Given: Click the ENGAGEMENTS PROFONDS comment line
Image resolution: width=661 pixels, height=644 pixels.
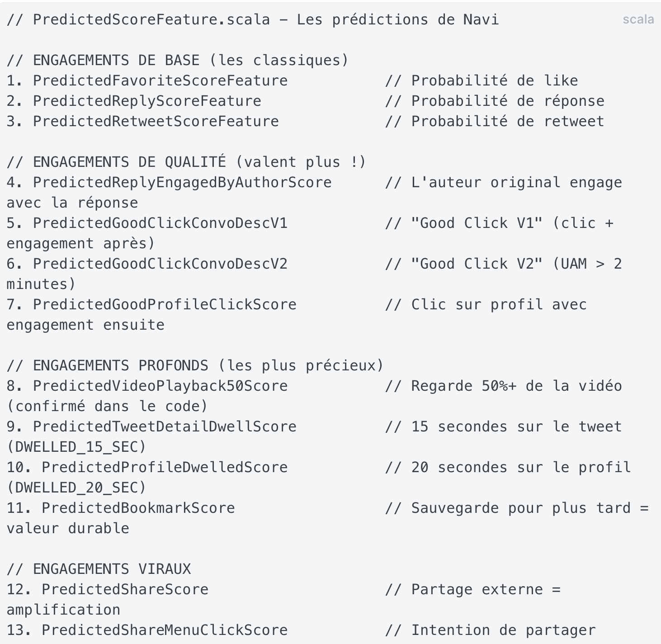Looking at the screenshot, I should (x=195, y=365).
